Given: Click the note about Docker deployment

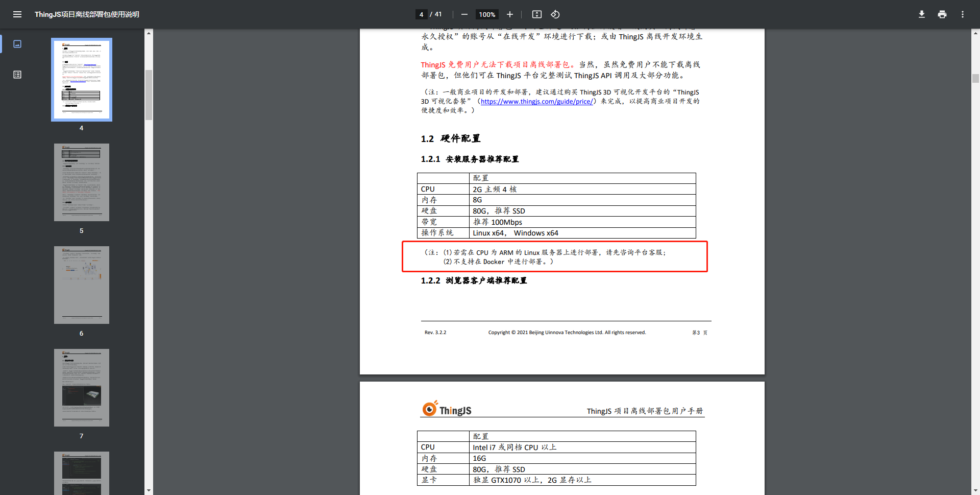Looking at the screenshot, I should click(498, 262).
